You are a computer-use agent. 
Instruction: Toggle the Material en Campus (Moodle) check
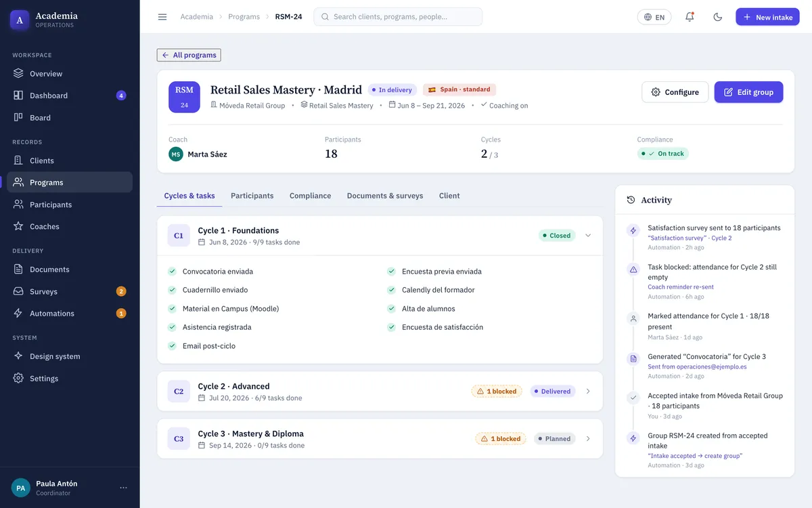coord(172,309)
